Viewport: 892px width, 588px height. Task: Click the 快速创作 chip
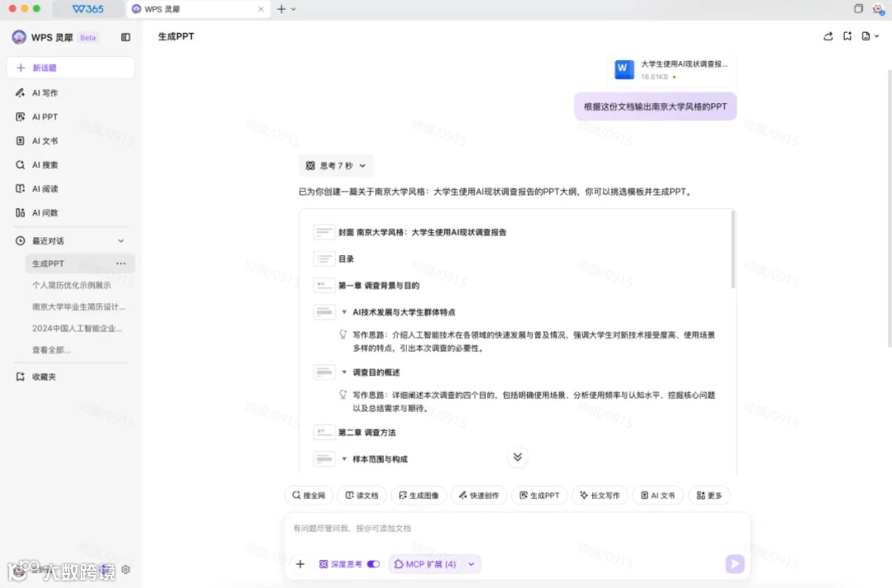(479, 496)
